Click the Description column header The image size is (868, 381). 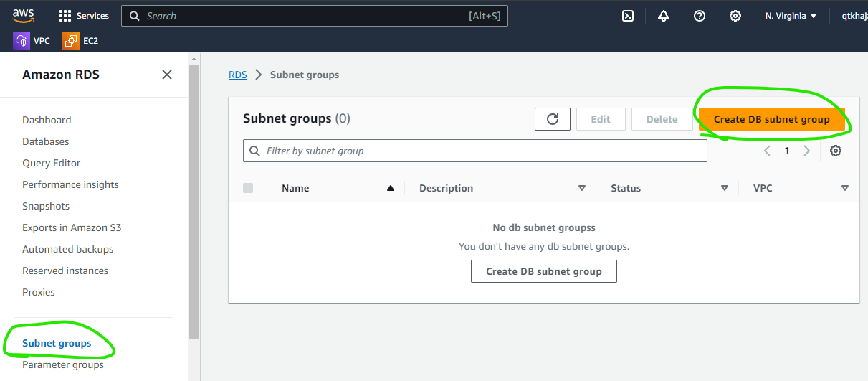(x=447, y=188)
